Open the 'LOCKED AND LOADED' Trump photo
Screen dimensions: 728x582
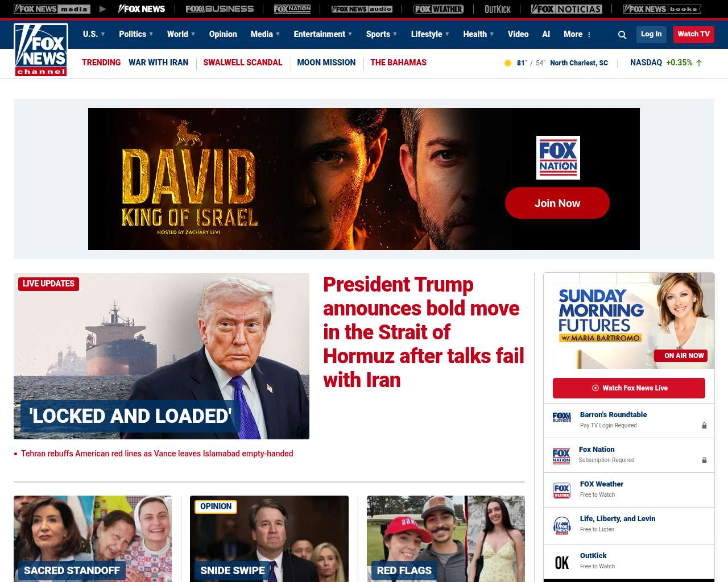162,356
